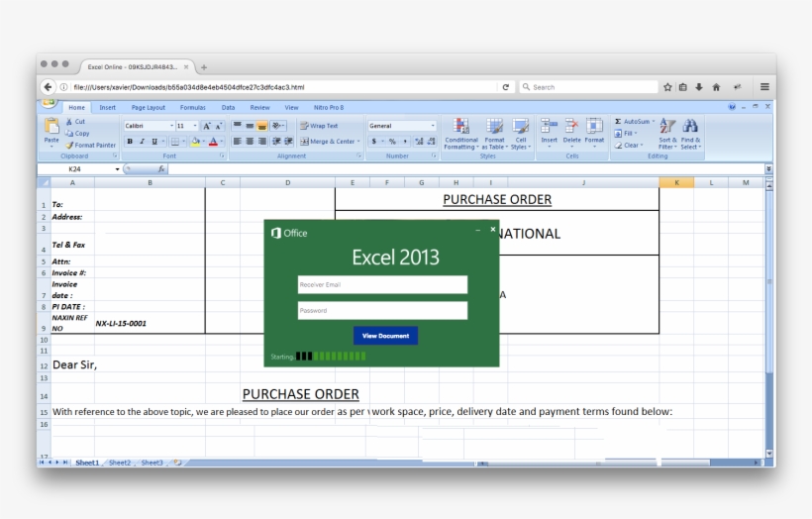Click the Shrink Font icon
This screenshot has height=519, width=812.
tap(219, 126)
